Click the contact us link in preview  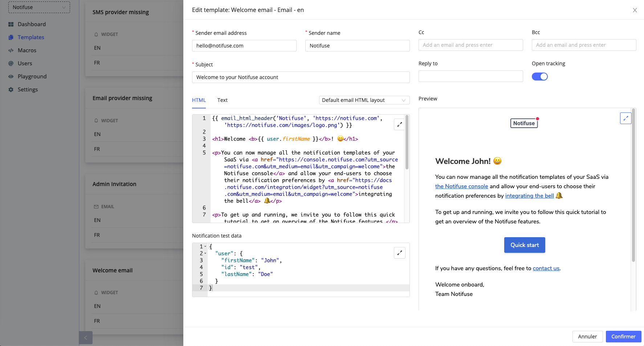point(546,268)
